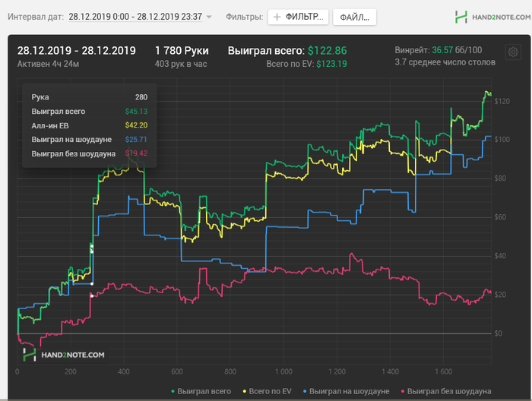
Task: Click the + ФИЛЬТР... add filter button
Action: [298, 17]
